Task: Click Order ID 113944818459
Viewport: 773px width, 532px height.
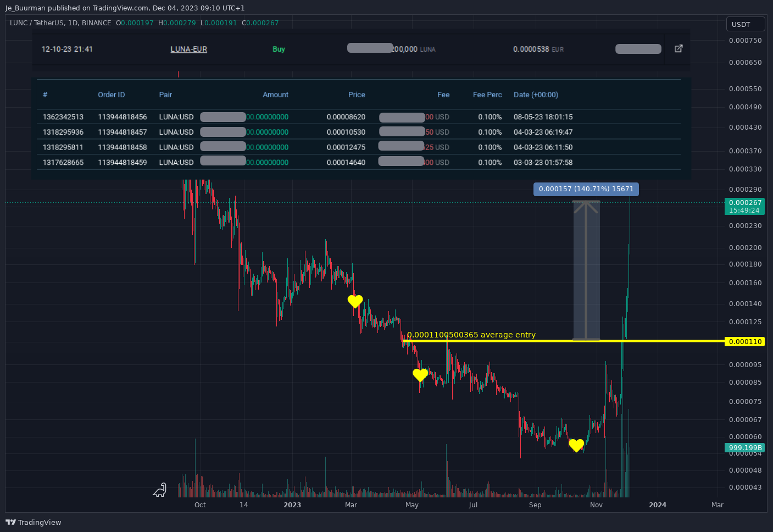Action: 123,162
